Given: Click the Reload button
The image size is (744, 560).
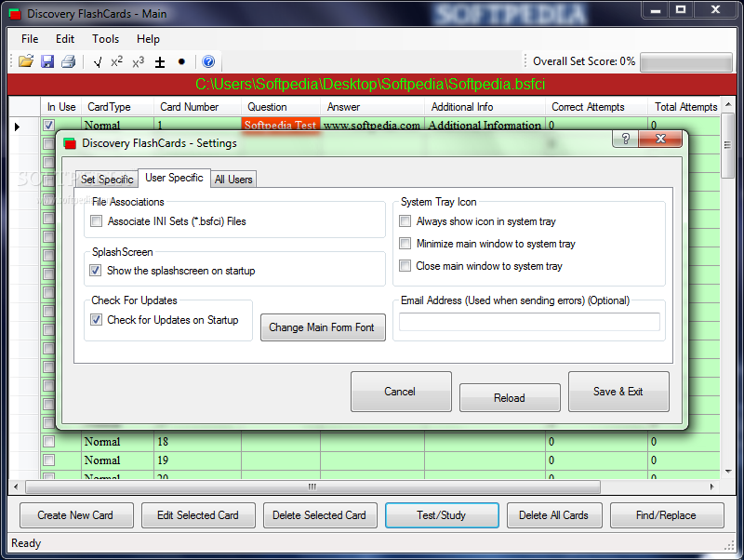Looking at the screenshot, I should tap(510, 398).
